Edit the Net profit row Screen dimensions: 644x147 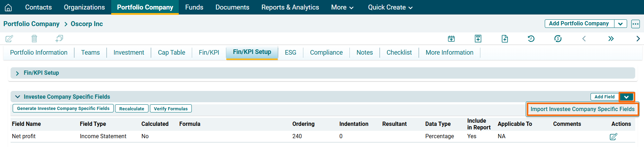click(613, 136)
